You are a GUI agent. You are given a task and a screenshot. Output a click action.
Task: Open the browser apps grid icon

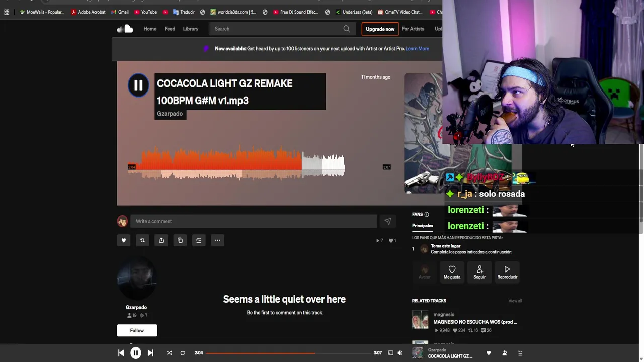pyautogui.click(x=7, y=12)
